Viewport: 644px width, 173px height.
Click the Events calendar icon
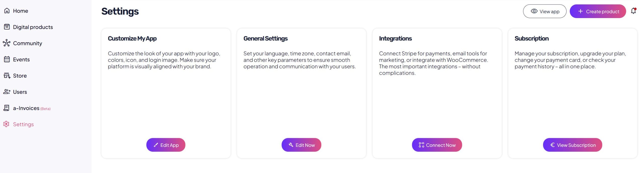click(7, 60)
